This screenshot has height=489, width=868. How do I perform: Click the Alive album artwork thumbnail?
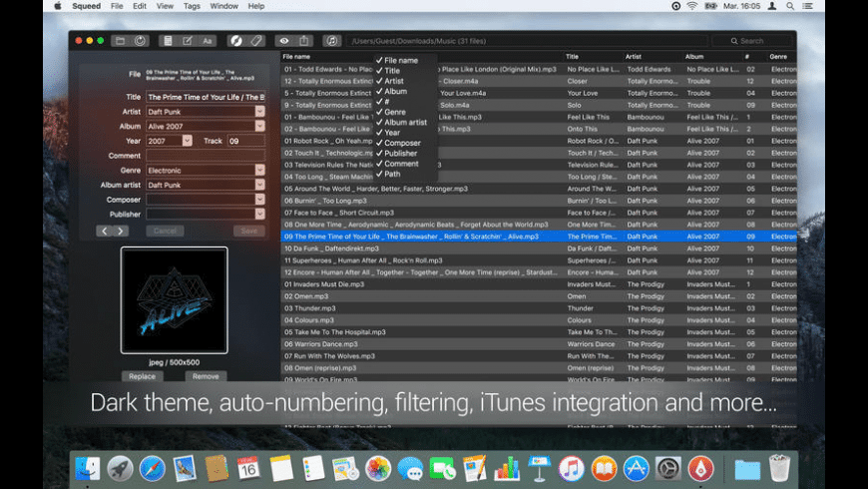tap(174, 300)
